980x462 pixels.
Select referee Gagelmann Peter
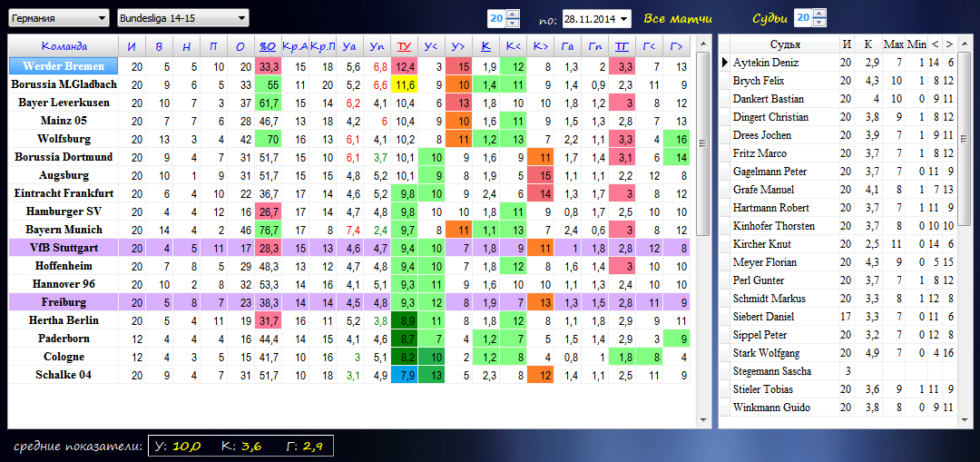coord(785,172)
